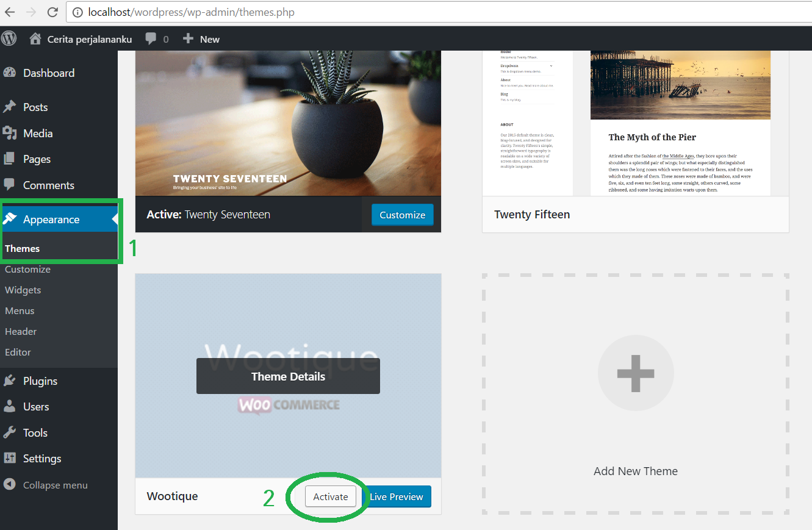Click the site info icon in address bar
The image size is (812, 530).
coord(77,12)
